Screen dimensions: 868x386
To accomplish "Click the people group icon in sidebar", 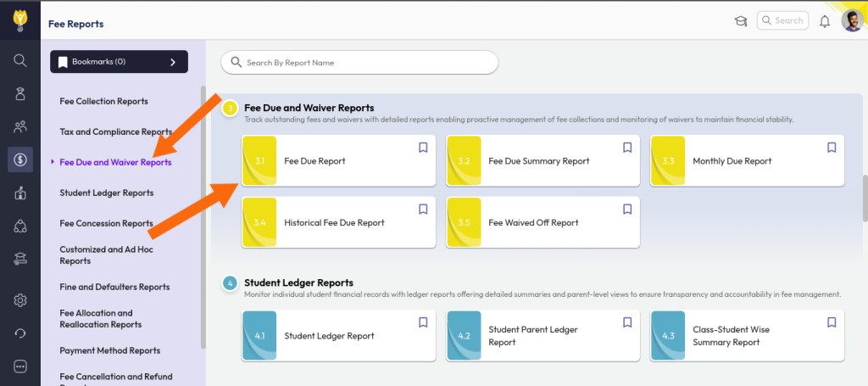I will point(20,127).
